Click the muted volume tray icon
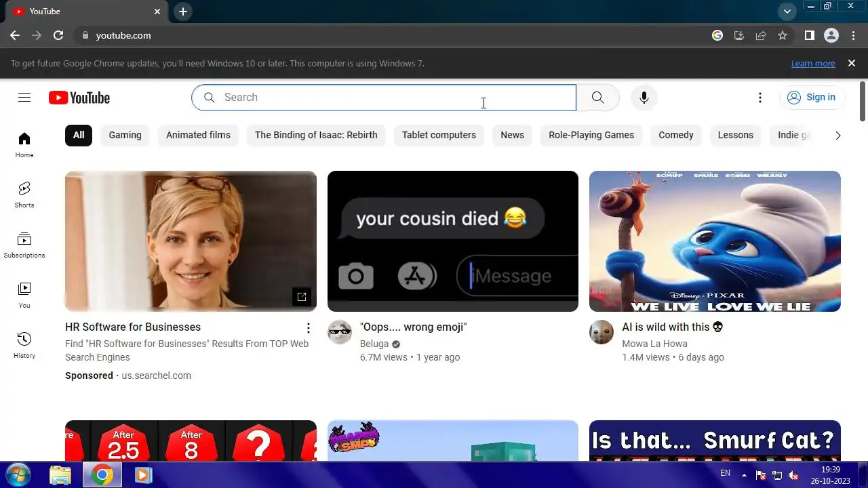The image size is (868, 488). (x=793, y=475)
